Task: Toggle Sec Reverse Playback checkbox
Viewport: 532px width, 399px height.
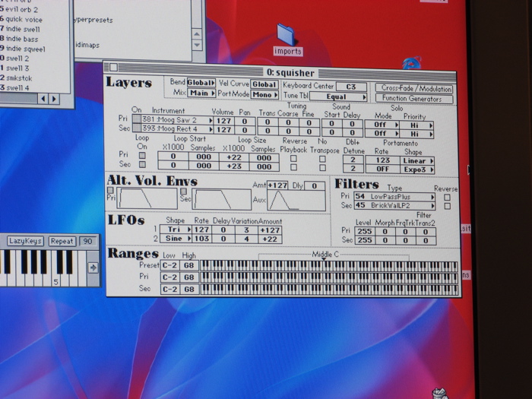Action: 294,166
